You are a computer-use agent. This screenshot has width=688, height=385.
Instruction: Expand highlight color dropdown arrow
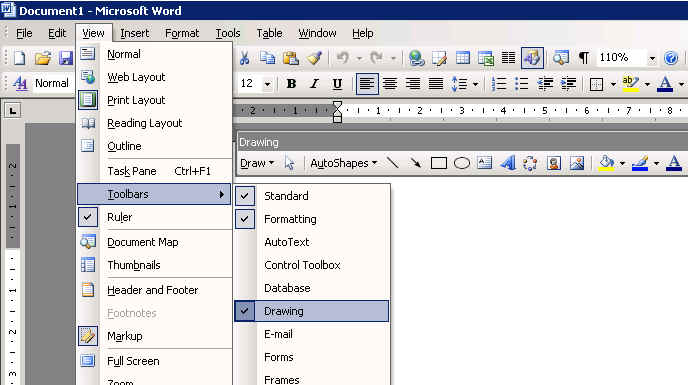647,83
